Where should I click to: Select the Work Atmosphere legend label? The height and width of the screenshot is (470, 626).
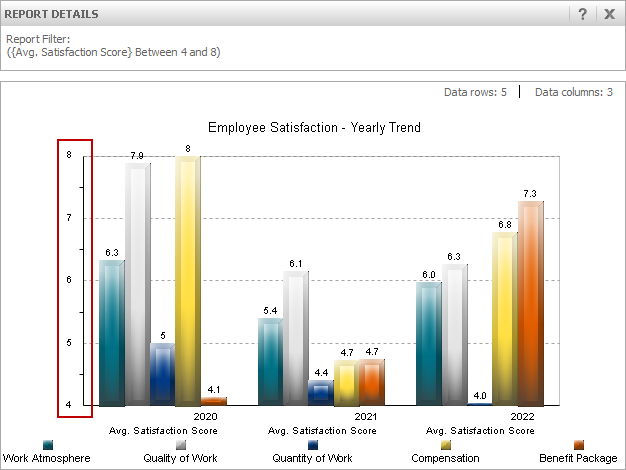pos(47,458)
